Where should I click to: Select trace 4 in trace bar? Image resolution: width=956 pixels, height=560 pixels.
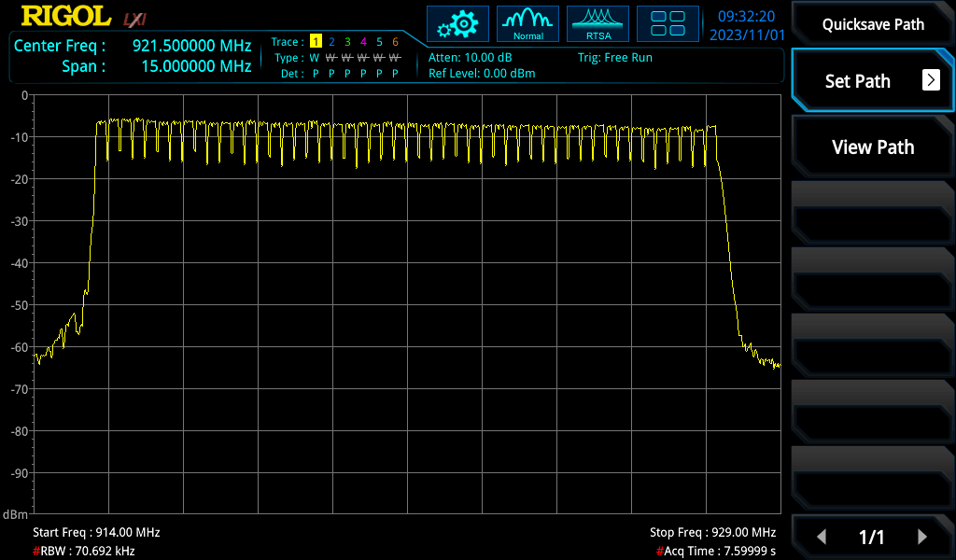tap(363, 42)
